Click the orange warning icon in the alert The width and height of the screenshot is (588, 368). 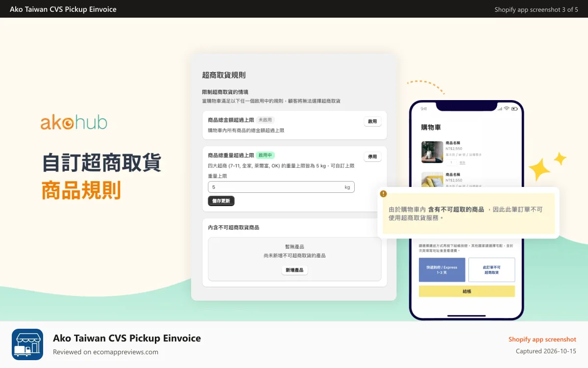383,194
